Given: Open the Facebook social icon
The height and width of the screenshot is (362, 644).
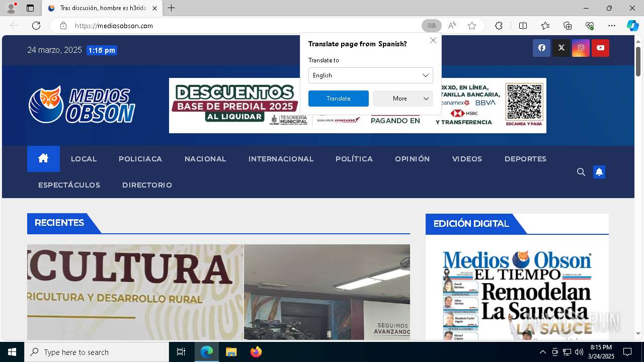Looking at the screenshot, I should click(541, 48).
